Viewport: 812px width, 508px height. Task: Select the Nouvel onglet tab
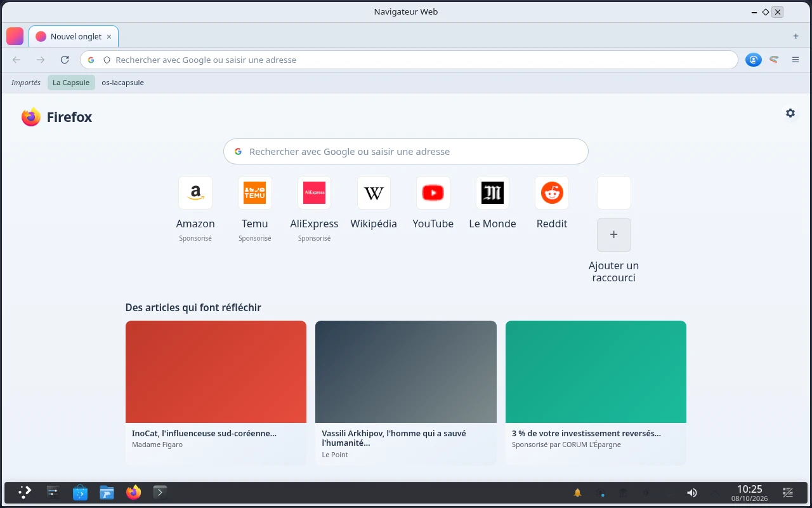coord(74,37)
